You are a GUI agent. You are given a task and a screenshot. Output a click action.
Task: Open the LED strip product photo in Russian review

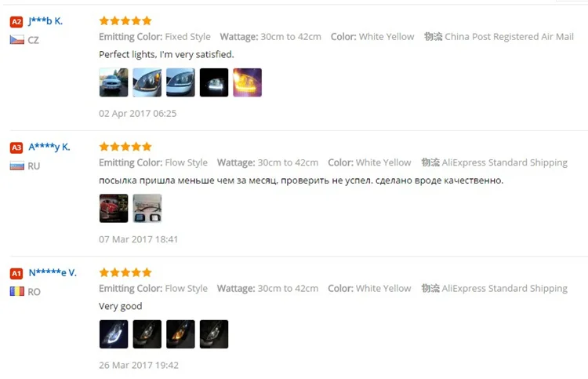click(x=147, y=208)
